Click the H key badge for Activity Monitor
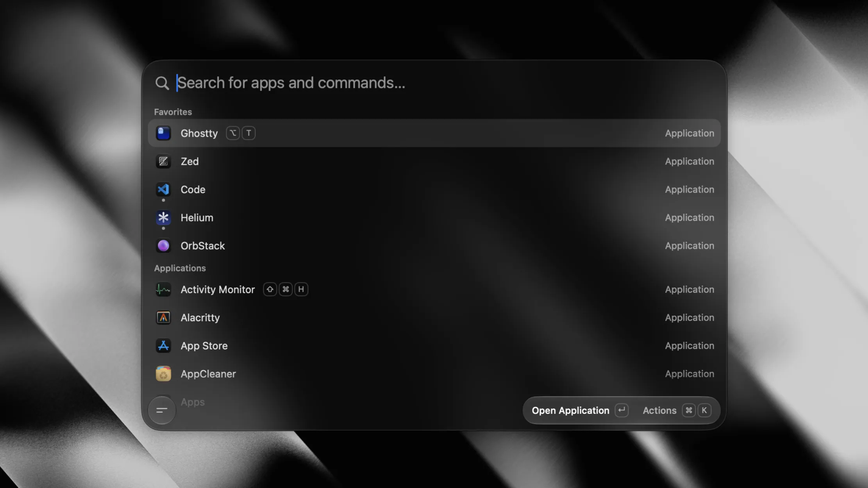Viewport: 868px width, 488px height. point(301,290)
